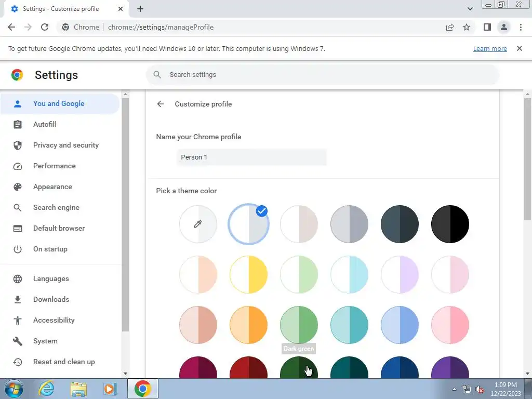Launch Internet Explorer from the taskbar

coord(46,389)
